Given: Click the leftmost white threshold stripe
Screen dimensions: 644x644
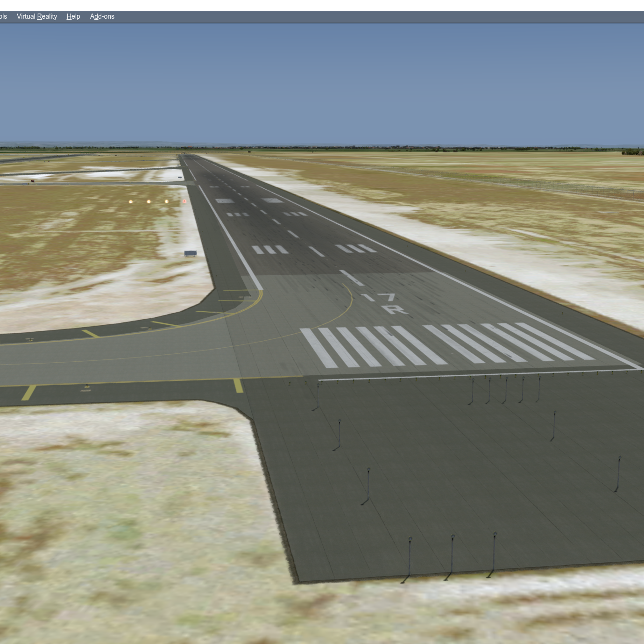Looking at the screenshot, I should pos(319,348).
